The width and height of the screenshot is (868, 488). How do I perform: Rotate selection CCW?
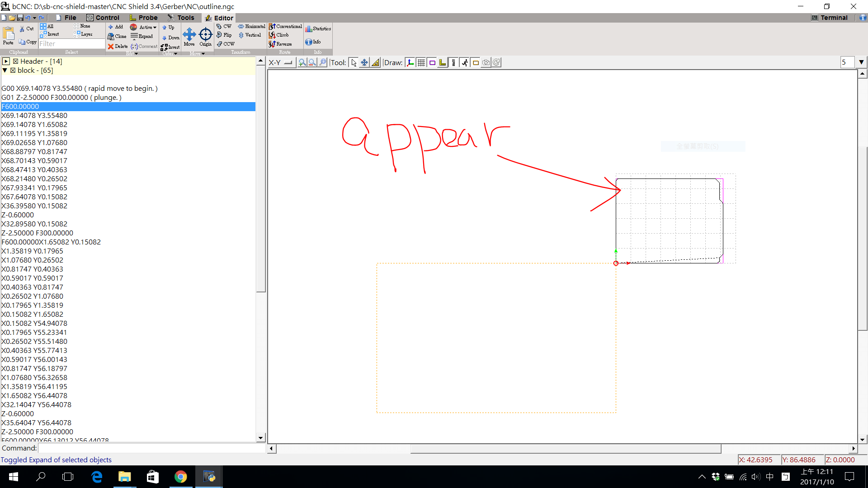226,44
